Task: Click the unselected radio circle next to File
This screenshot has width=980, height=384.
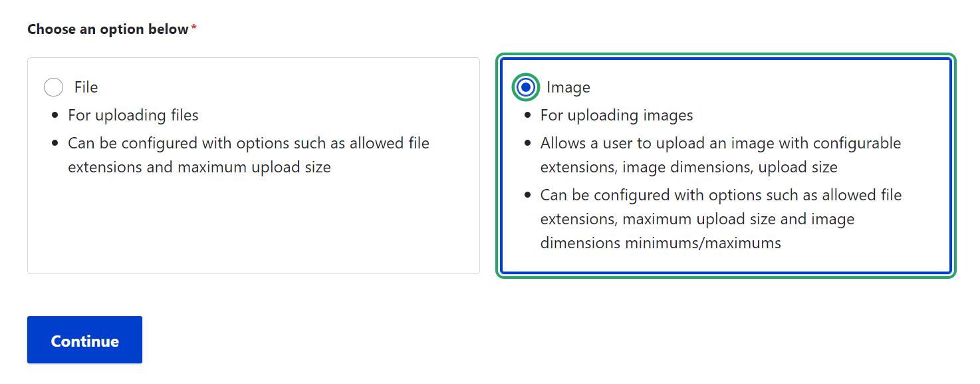Action: 53,87
